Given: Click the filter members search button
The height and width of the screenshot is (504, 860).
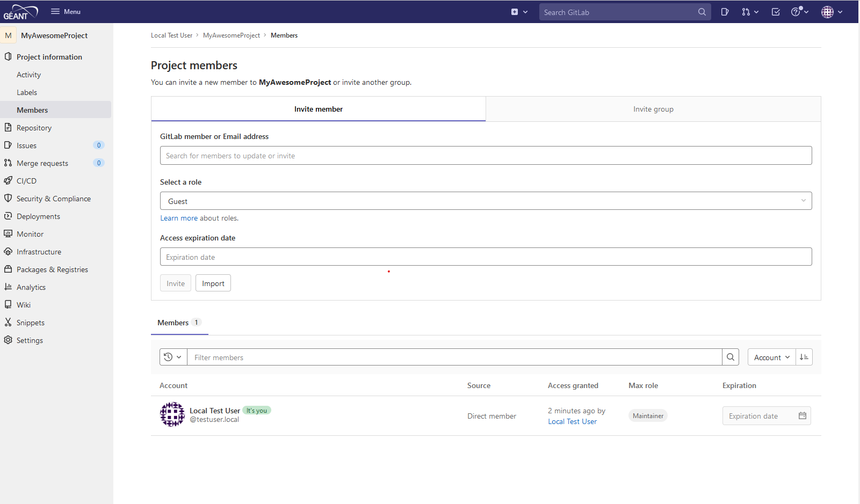Looking at the screenshot, I should (x=731, y=357).
